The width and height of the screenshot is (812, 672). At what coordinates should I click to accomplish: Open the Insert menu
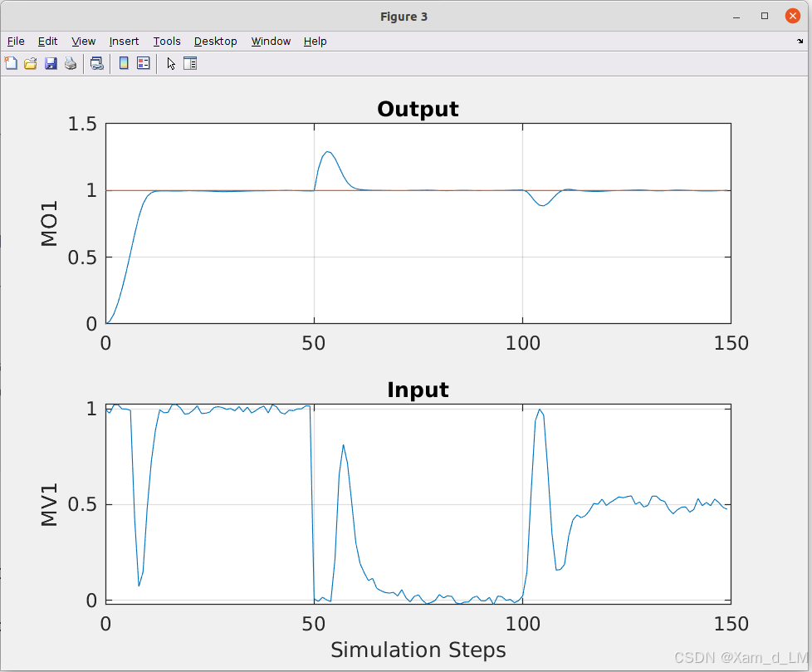(x=124, y=41)
